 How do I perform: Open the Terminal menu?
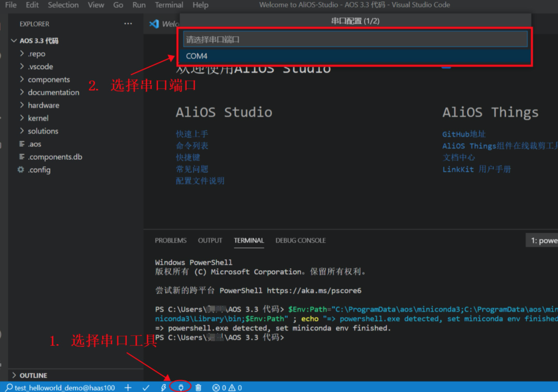click(169, 5)
